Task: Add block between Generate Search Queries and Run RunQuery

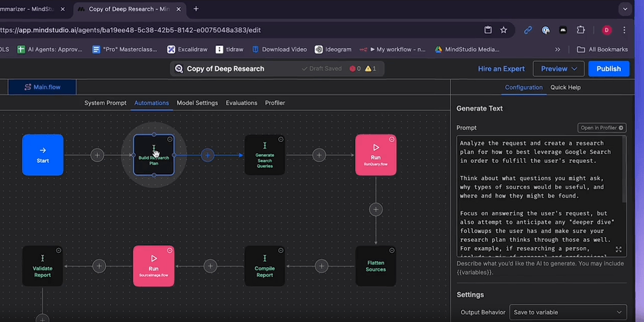Action: [x=319, y=155]
